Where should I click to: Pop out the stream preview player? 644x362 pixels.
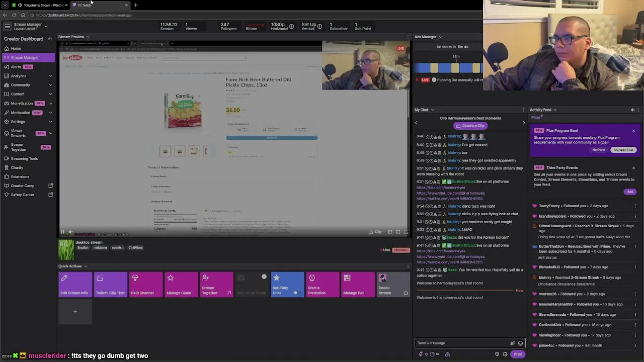[398, 232]
